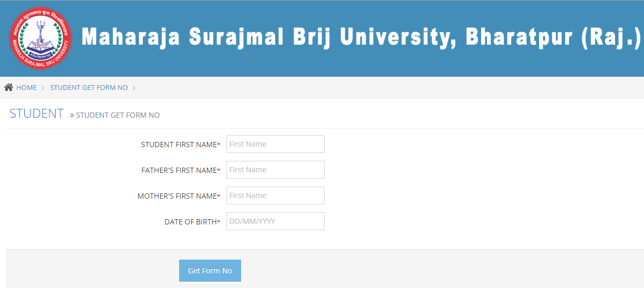This screenshot has height=288, width=644.
Task: Click the chevron after breadcrumb STUDENT GET FORM NO
Action: tap(134, 88)
